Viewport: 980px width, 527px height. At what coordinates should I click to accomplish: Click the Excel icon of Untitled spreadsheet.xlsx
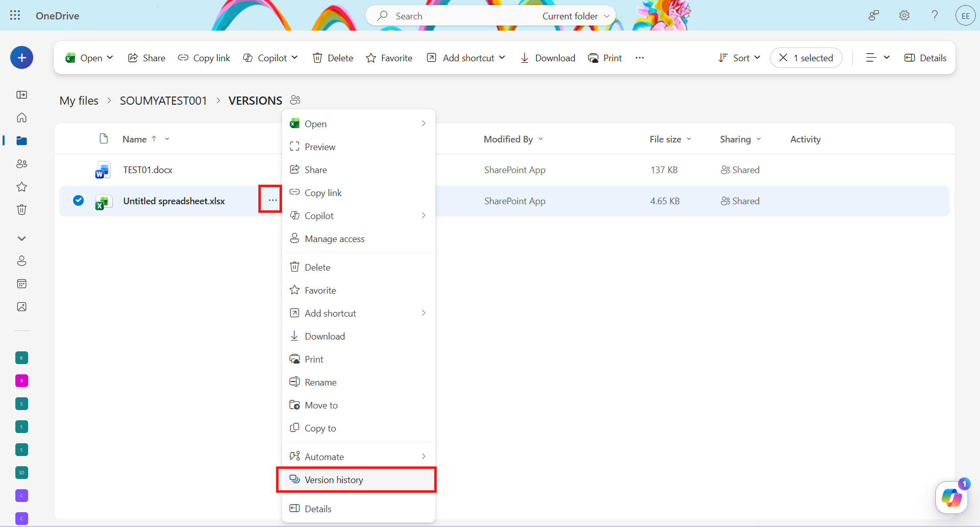pyautogui.click(x=103, y=202)
